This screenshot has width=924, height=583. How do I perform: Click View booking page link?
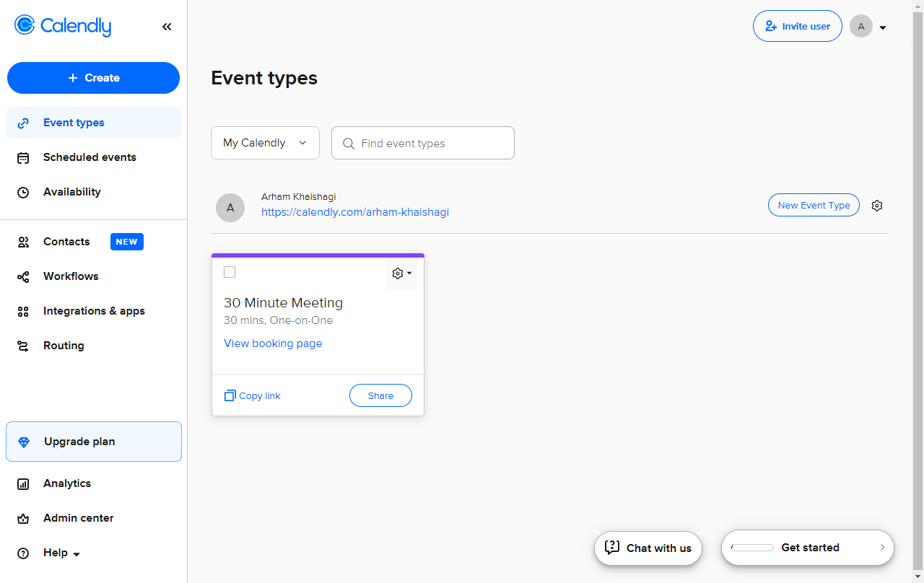pyautogui.click(x=273, y=343)
